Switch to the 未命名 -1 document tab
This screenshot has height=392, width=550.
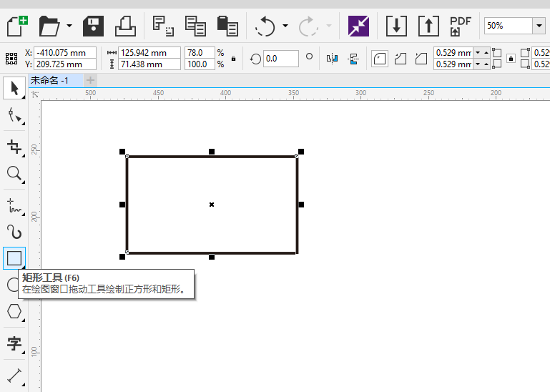(x=50, y=80)
